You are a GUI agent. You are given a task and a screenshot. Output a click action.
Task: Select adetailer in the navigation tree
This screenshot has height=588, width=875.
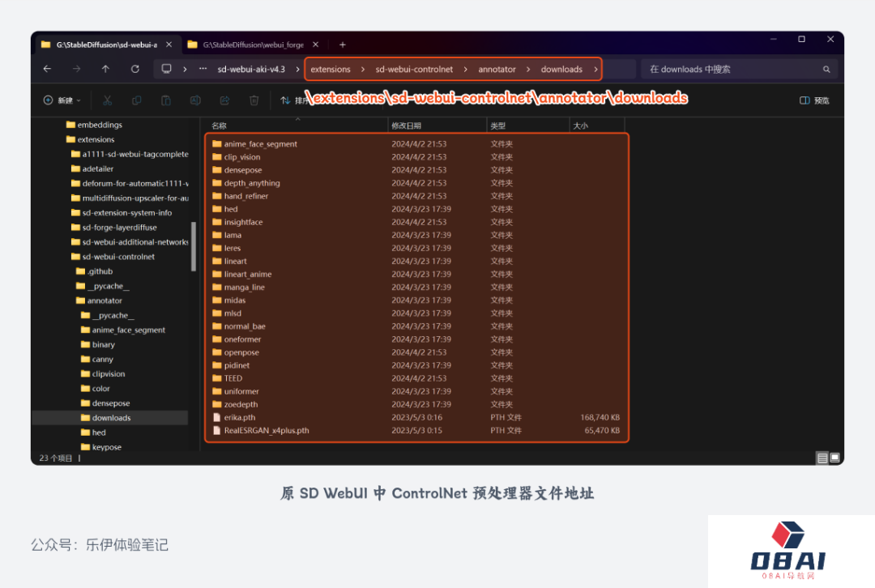coord(92,168)
